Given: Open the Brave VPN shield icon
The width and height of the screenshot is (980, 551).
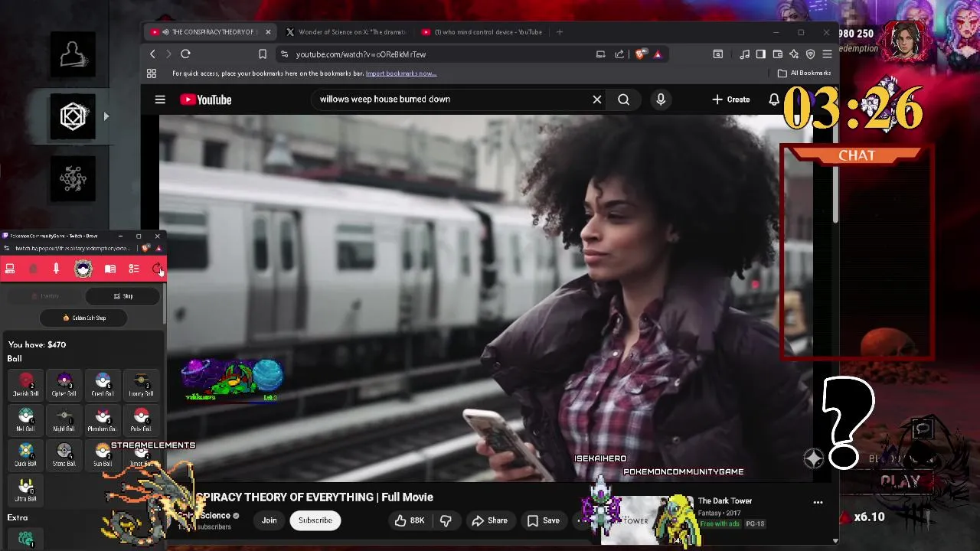Looking at the screenshot, I should coord(810,54).
